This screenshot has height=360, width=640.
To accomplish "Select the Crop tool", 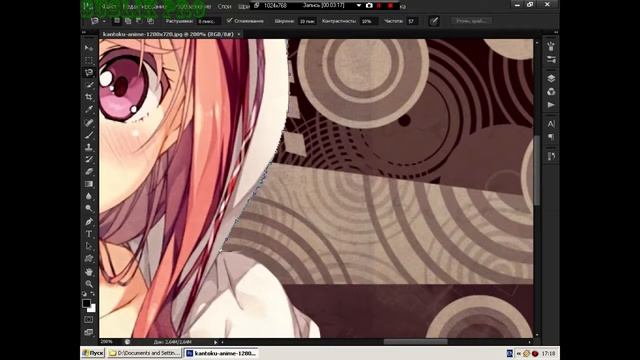I will 89,97.
